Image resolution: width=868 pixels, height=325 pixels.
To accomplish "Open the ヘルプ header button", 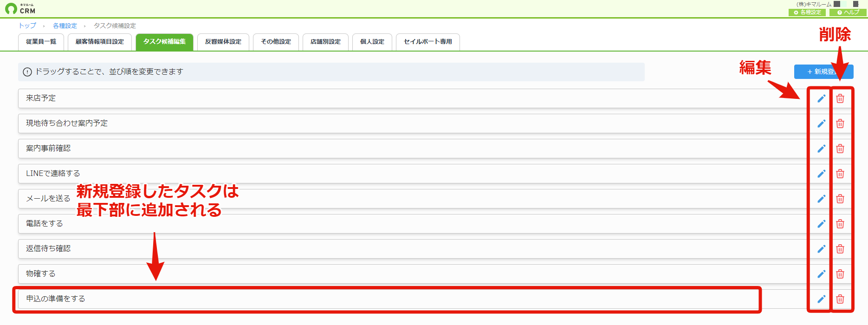I will (848, 13).
